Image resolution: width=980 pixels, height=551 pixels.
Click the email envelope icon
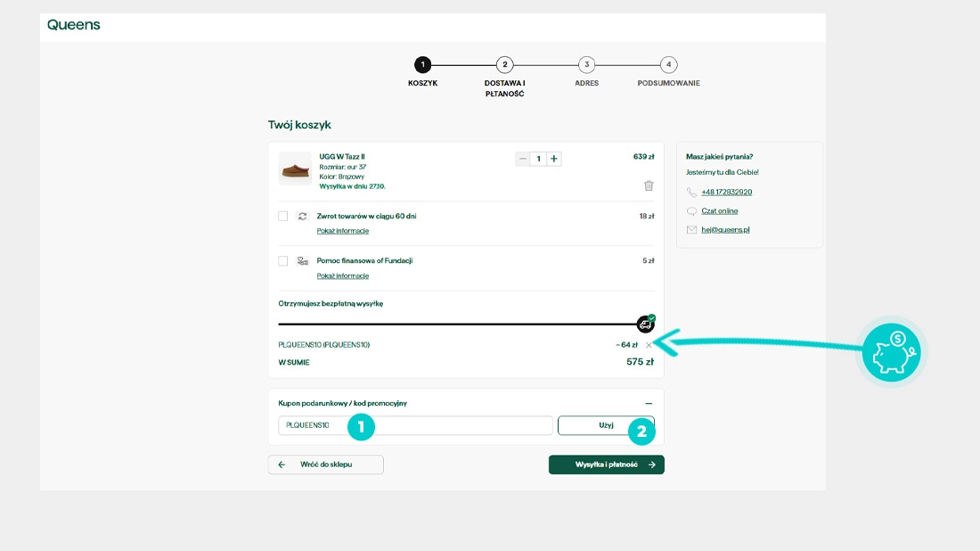(692, 230)
